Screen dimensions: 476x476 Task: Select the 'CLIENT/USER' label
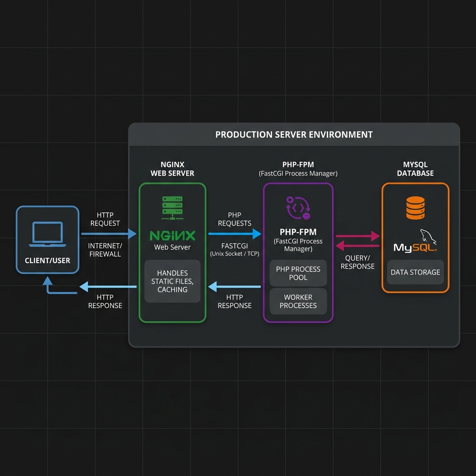pos(47,260)
